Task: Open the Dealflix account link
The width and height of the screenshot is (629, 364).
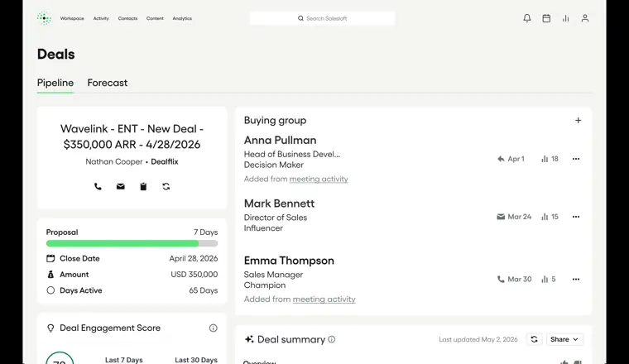Action: [165, 161]
